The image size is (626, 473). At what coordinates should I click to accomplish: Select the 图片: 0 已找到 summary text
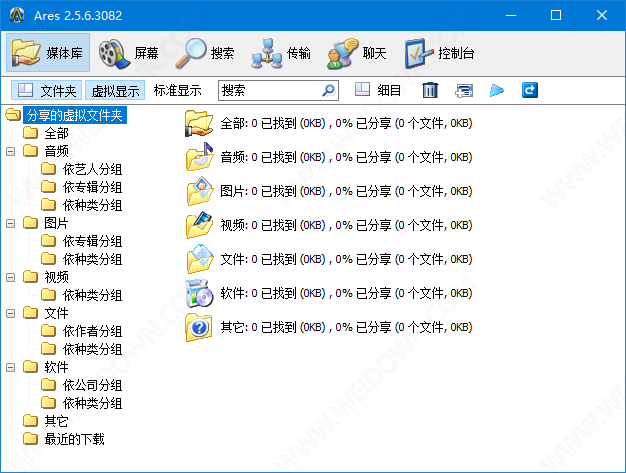[346, 191]
